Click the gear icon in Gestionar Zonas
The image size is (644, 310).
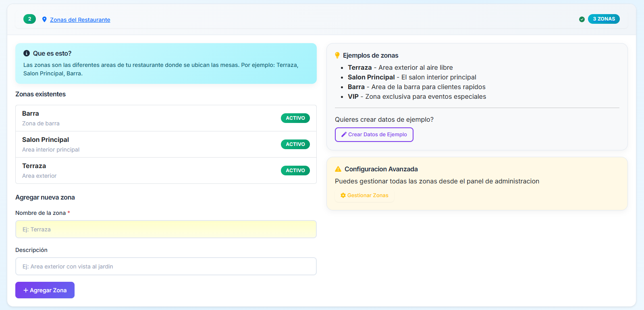pos(343,196)
